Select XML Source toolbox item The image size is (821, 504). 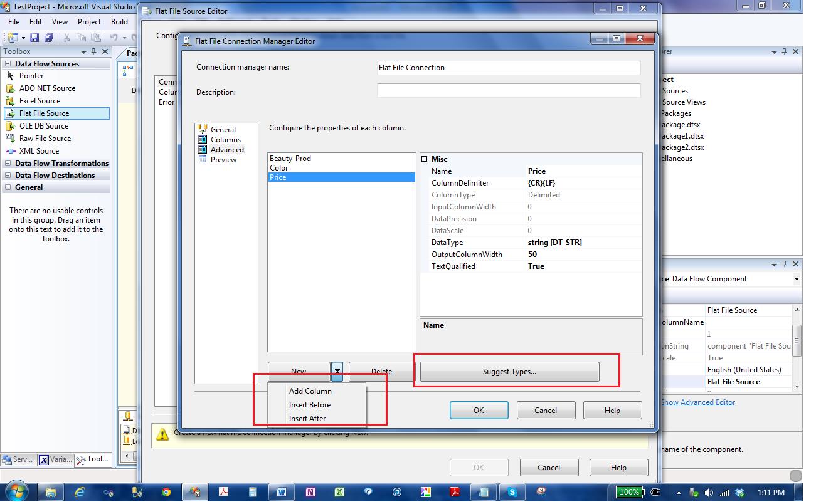39,151
